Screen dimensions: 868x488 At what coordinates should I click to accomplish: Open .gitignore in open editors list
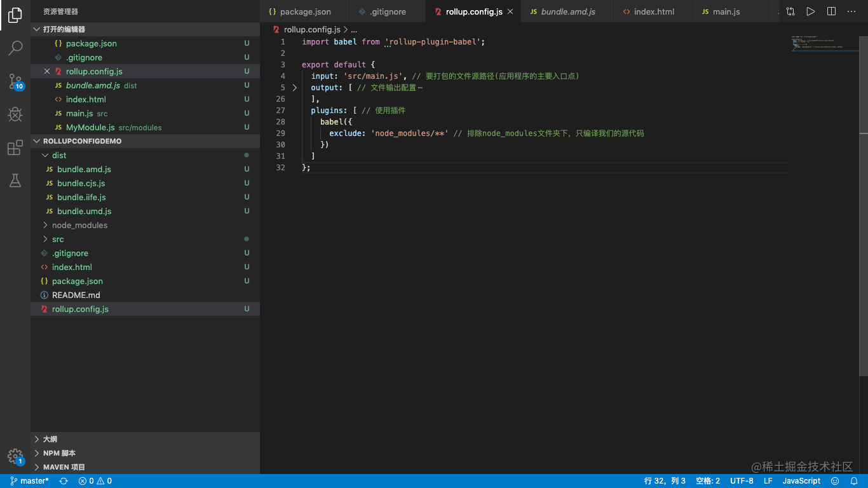145,57
